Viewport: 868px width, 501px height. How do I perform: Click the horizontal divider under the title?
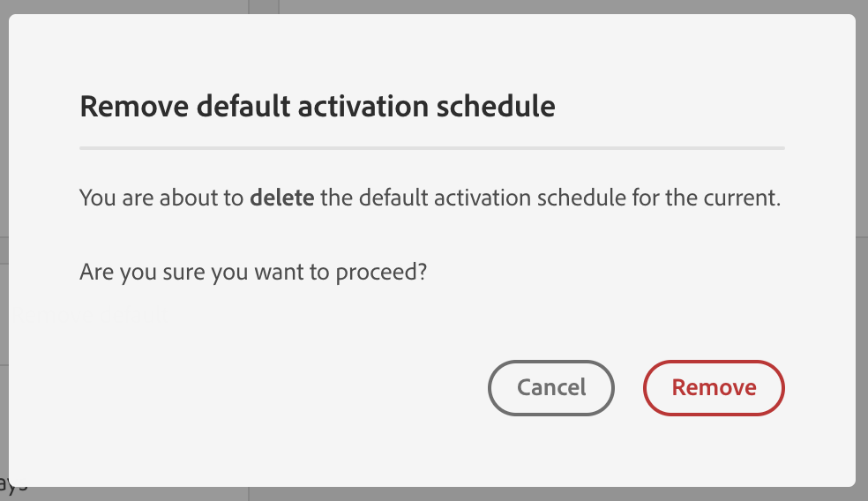tap(431, 148)
